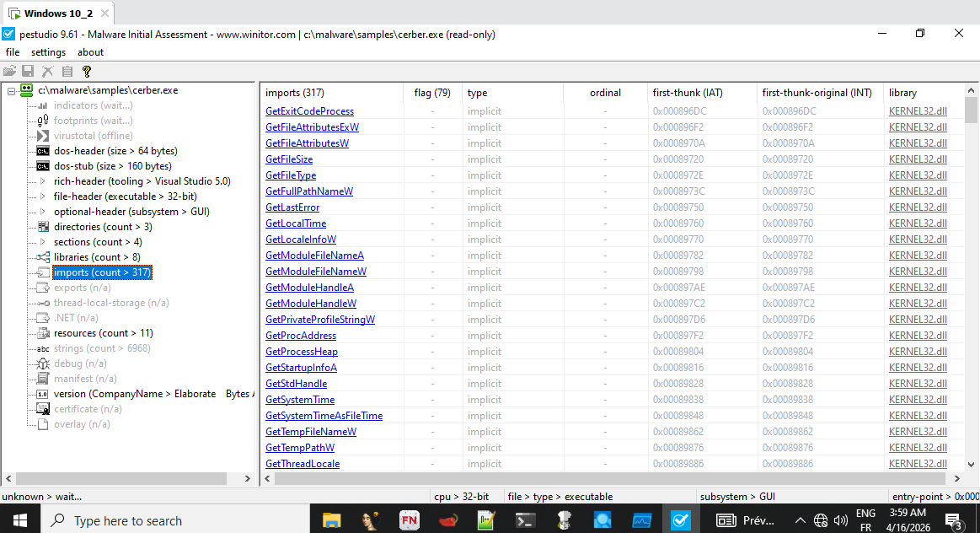Open the red chili pepper taskbar app
Screen dimensions: 980x533
448,520
